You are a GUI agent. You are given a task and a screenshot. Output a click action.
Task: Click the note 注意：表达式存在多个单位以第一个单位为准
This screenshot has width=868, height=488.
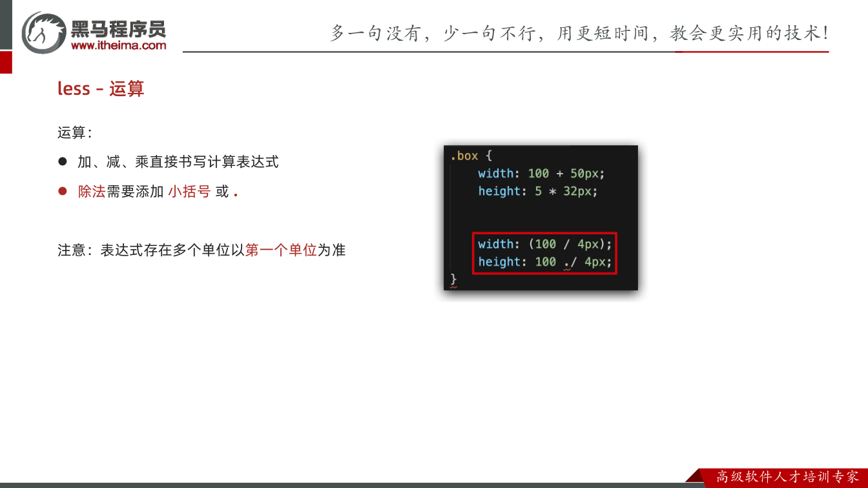pos(201,250)
